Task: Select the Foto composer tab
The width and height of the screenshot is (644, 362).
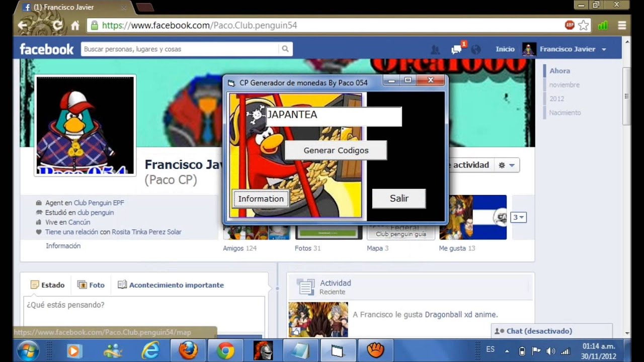Action: [91, 285]
